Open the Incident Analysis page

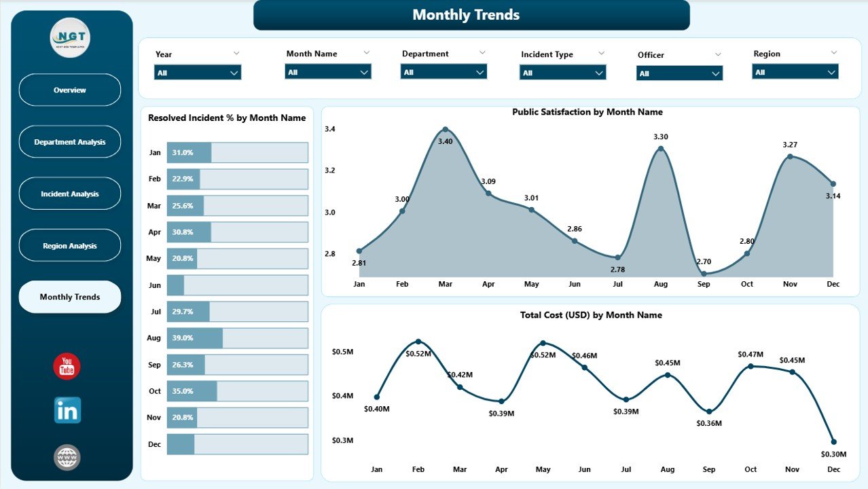tap(70, 194)
